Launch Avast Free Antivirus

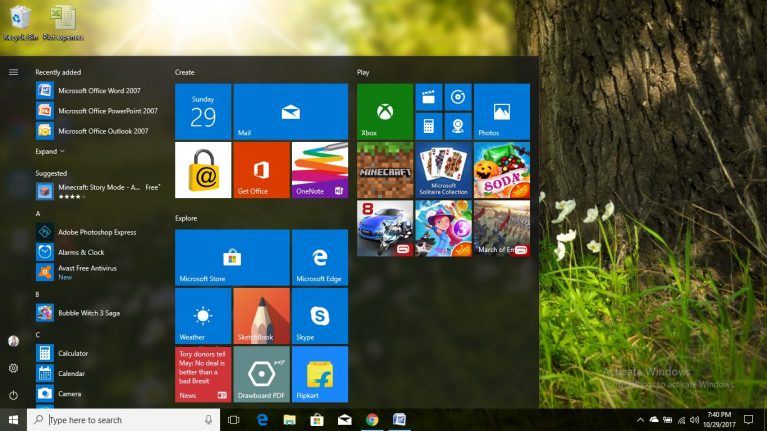(x=100, y=272)
